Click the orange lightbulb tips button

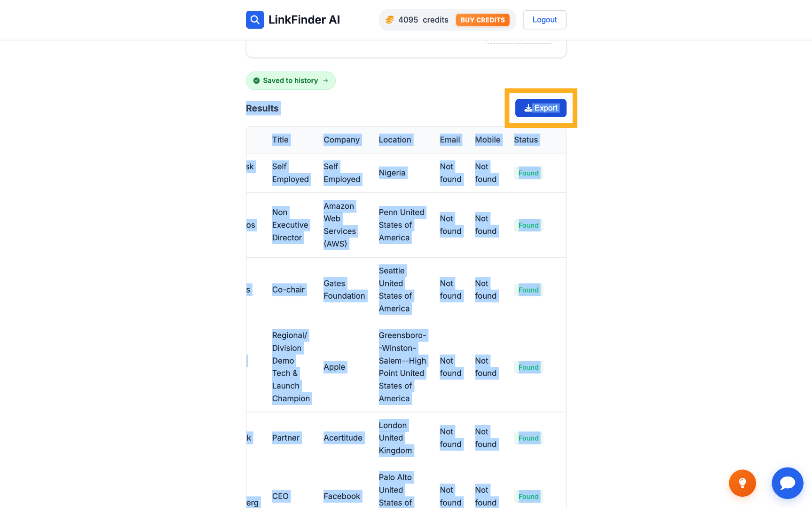pyautogui.click(x=742, y=483)
